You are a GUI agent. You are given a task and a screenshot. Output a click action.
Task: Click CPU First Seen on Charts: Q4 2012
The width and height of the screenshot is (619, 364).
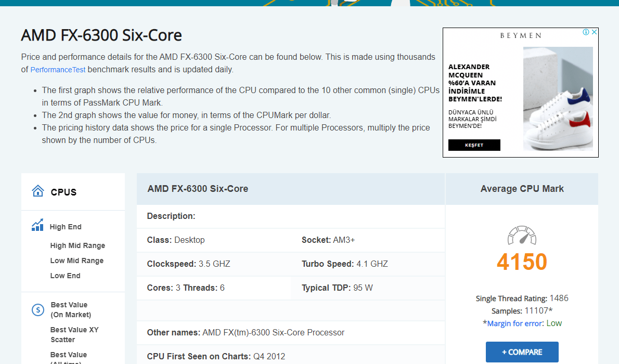216,357
